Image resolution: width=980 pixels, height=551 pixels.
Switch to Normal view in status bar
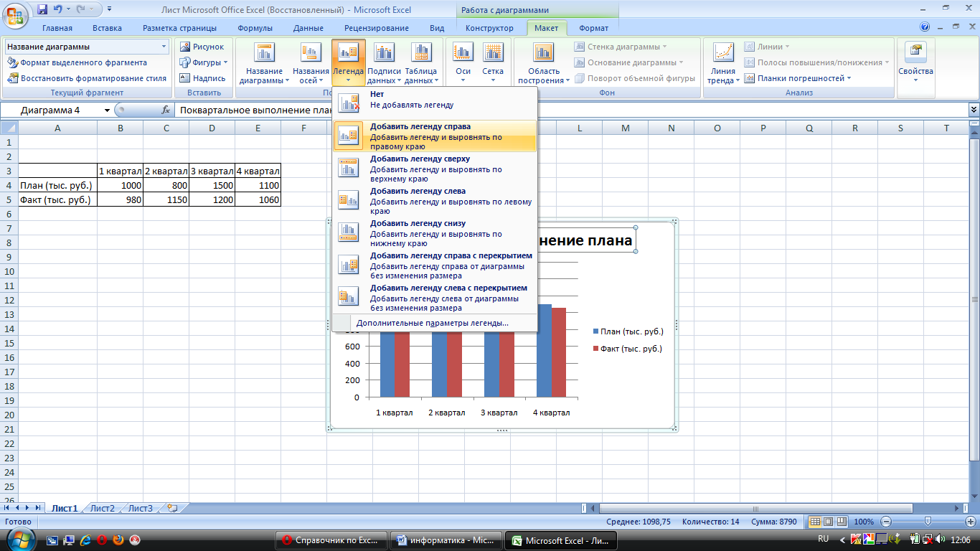(x=815, y=522)
